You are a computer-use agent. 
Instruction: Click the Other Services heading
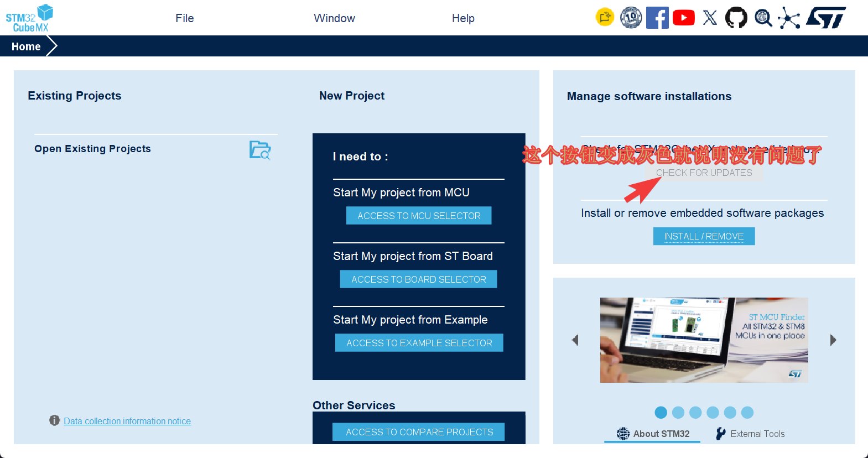(354, 405)
